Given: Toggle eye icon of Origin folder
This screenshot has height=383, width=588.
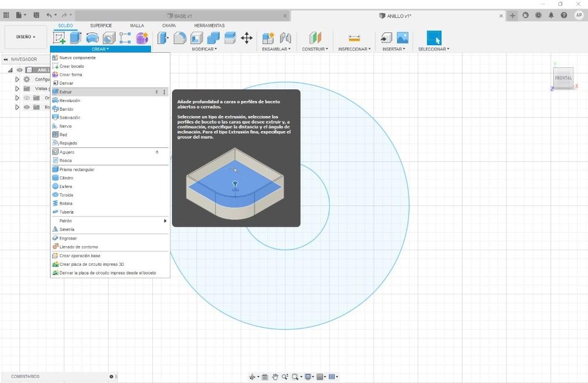Looking at the screenshot, I should pyautogui.click(x=27, y=97).
